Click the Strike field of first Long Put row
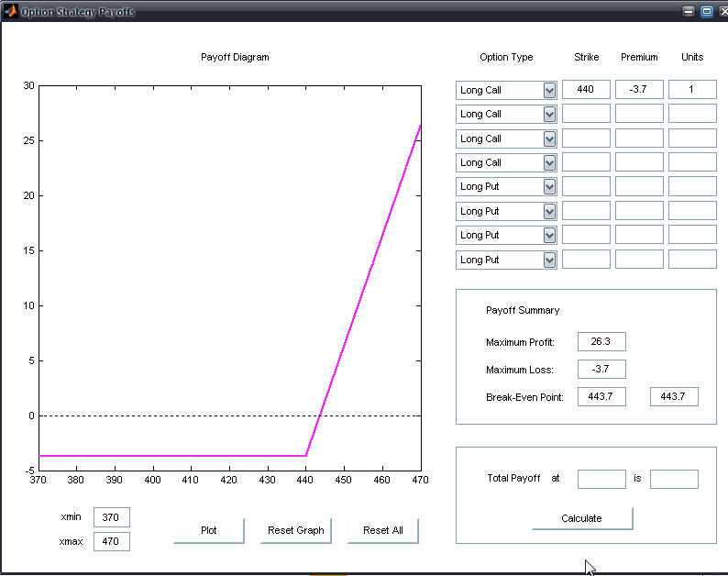Viewport: 728px width, 576px height. click(586, 186)
